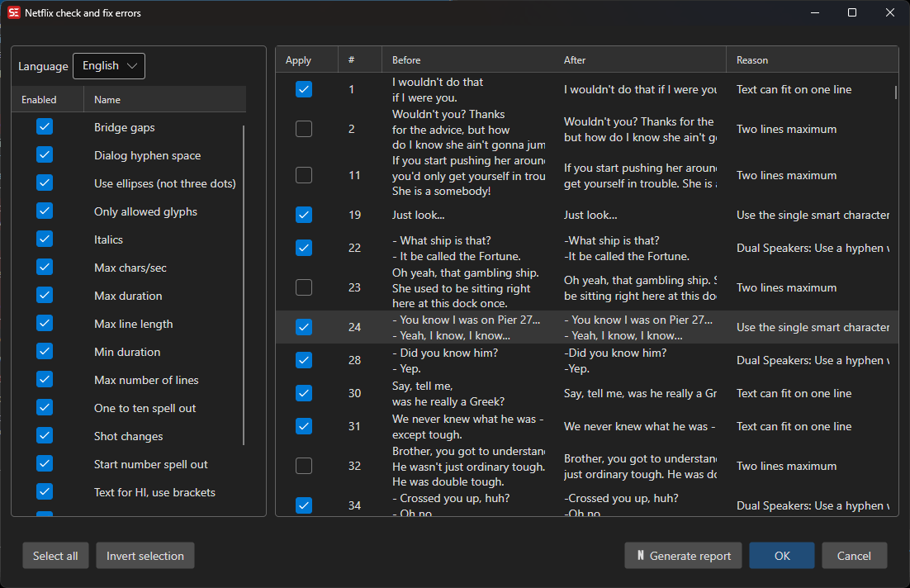Viewport: 910px width, 588px height.
Task: Disable the Bridge gaps rule checkbox
Action: pos(45,126)
